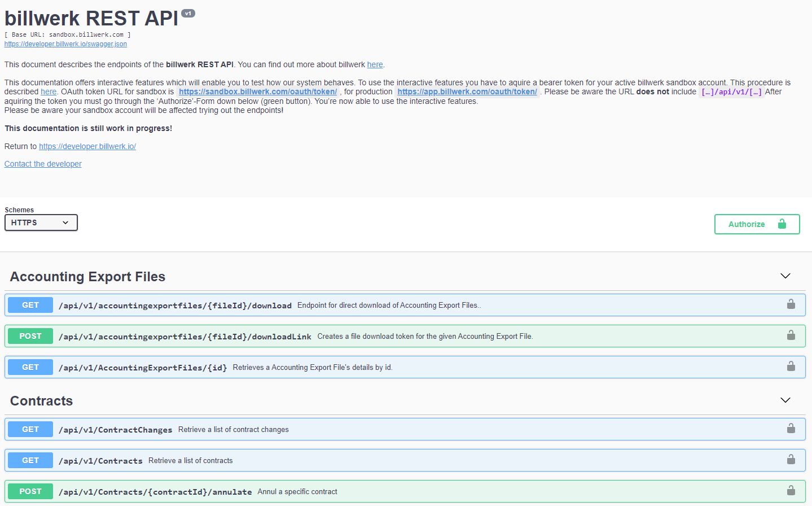This screenshot has height=506, width=812.
Task: Click lock icon on GET Contracts row
Action: [791, 460]
